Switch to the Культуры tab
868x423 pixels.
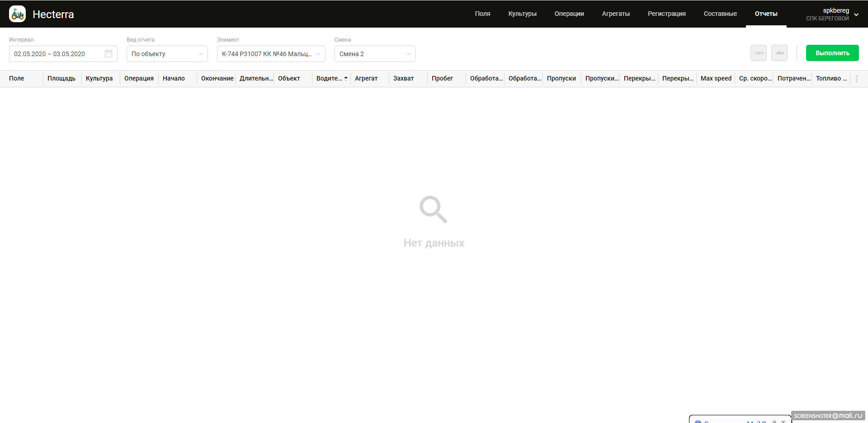(522, 14)
